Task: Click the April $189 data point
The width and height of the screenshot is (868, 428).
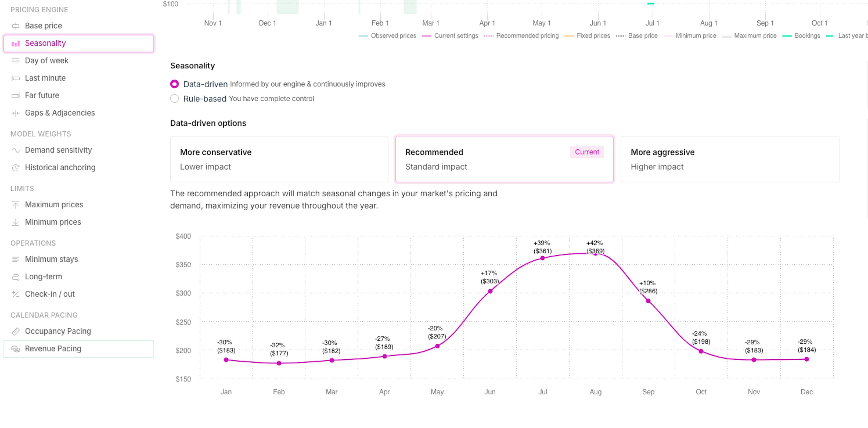Action: tap(384, 356)
